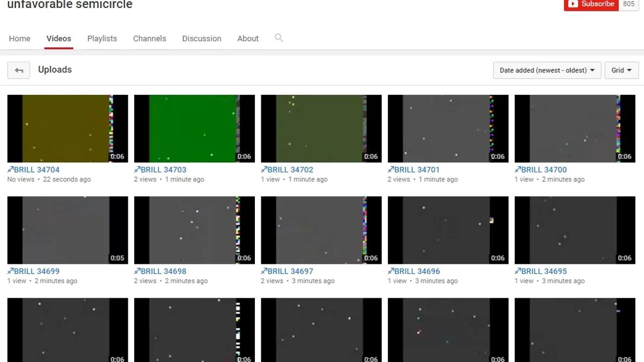Image resolution: width=644 pixels, height=362 pixels.
Task: Click the BRILL 34699 video thumbnail
Action: point(68,230)
